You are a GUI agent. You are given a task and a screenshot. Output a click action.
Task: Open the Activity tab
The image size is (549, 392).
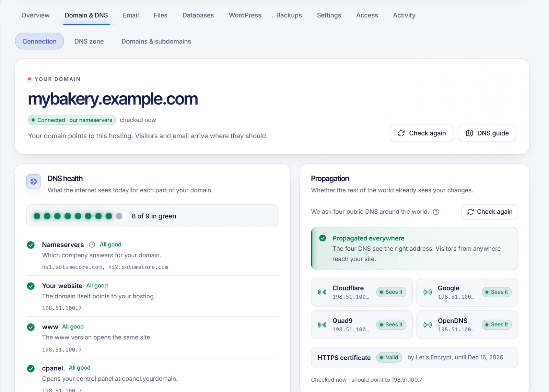[404, 15]
